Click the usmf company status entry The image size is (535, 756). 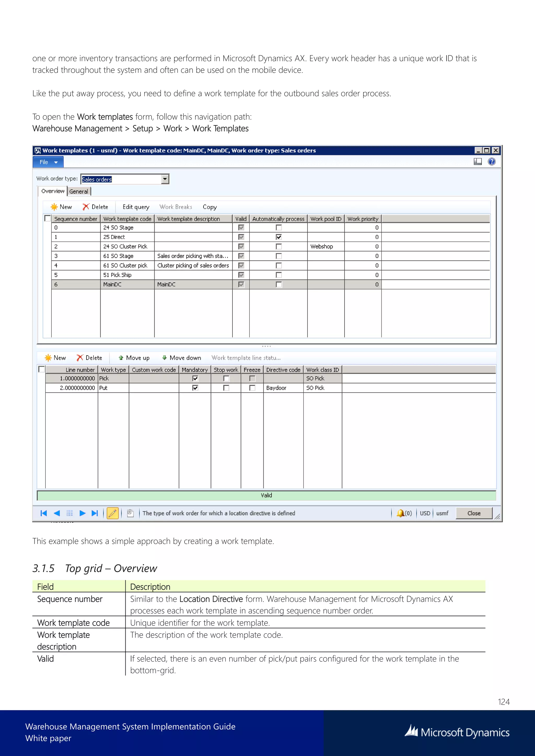pos(443,513)
